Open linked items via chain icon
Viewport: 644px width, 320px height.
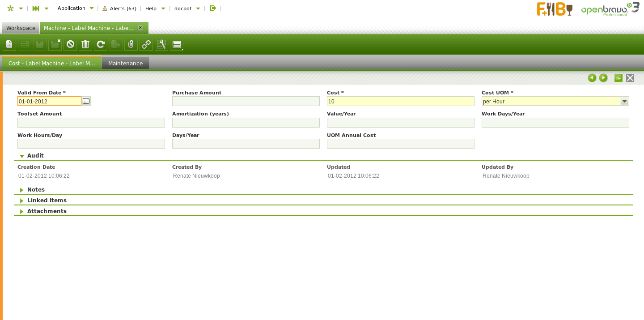[146, 44]
